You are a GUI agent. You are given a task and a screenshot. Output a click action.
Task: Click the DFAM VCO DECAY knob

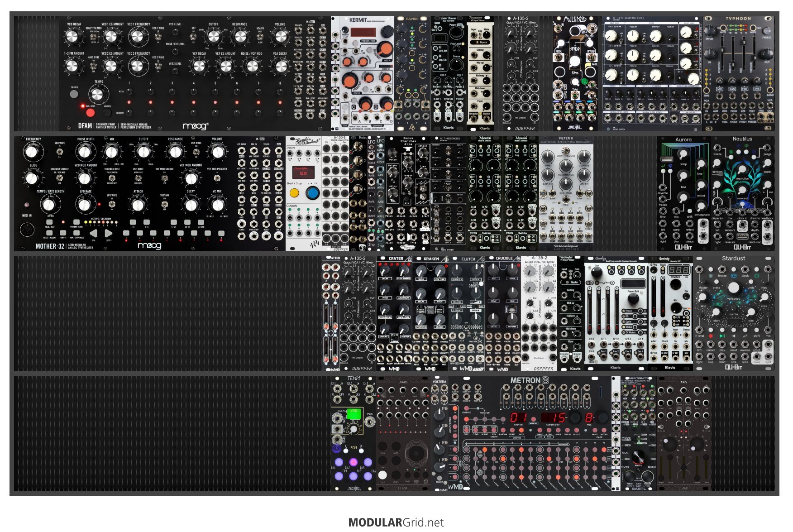pyautogui.click(x=72, y=36)
